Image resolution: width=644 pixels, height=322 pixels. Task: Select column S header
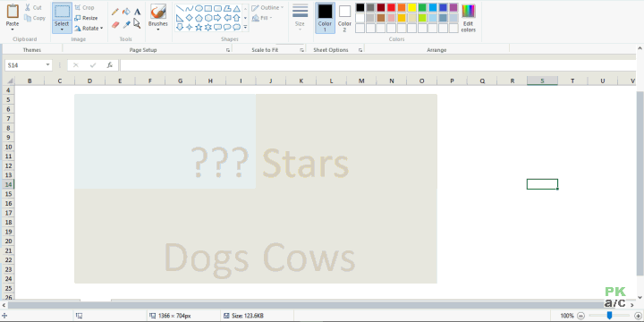[x=542, y=80]
